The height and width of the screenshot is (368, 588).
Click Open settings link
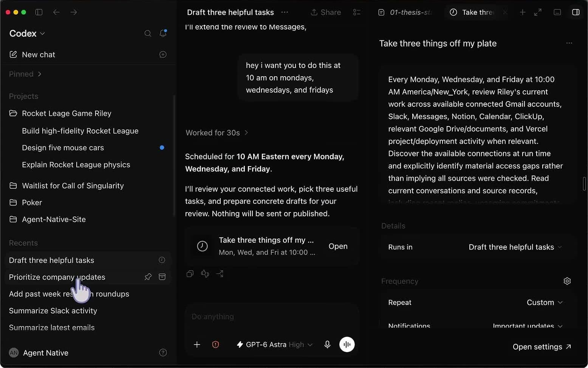click(x=542, y=347)
